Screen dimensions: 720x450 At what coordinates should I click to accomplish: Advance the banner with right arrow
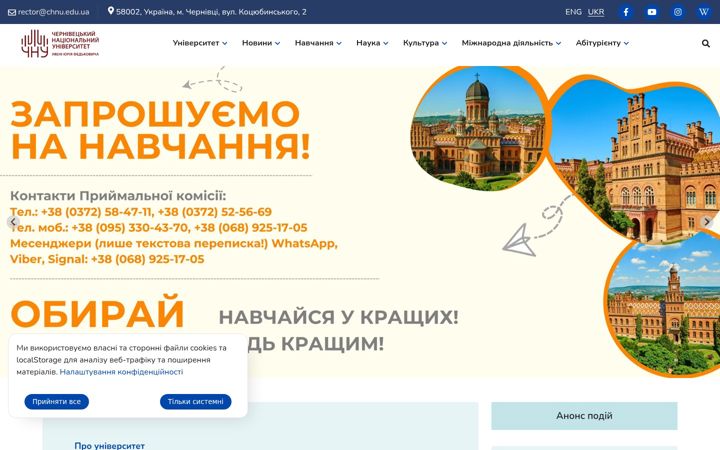[x=707, y=222]
